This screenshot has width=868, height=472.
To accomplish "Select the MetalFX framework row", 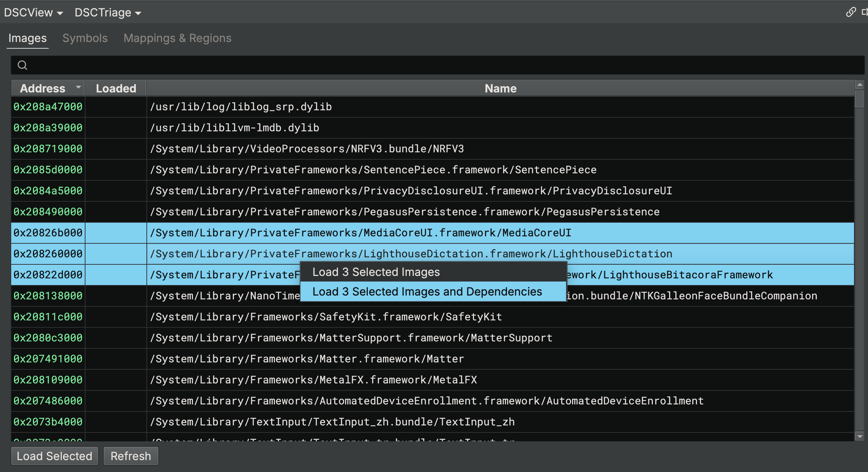I will [x=433, y=380].
